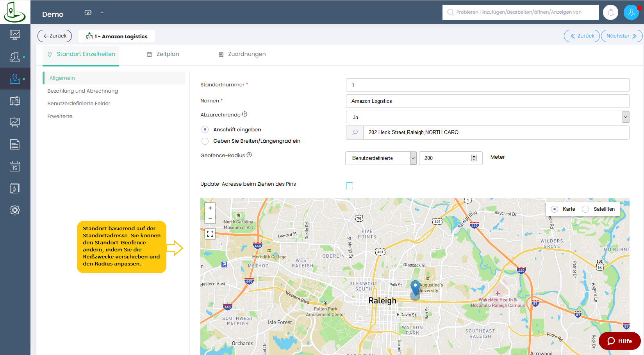Open settings gear icon in sidebar
The image size is (644, 355).
click(15, 210)
